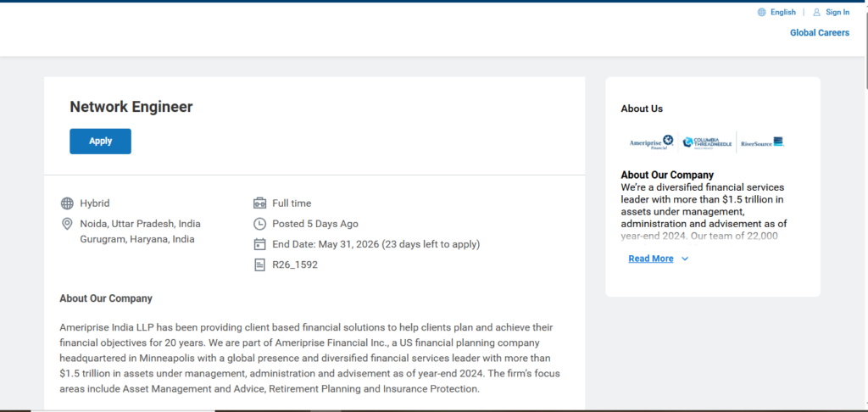Click the About Our Company heading in job description
868x412 pixels.
[106, 298]
